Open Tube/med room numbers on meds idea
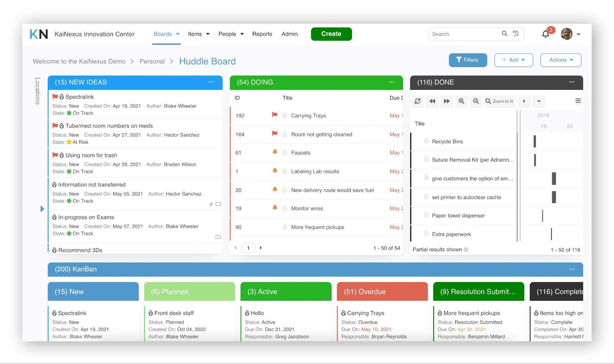 [x=109, y=126]
